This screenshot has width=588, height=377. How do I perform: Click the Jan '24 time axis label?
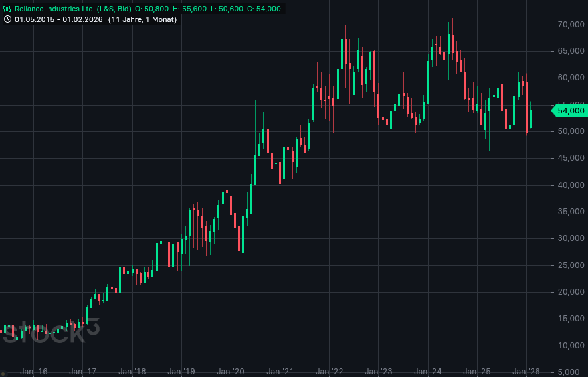pos(427,372)
